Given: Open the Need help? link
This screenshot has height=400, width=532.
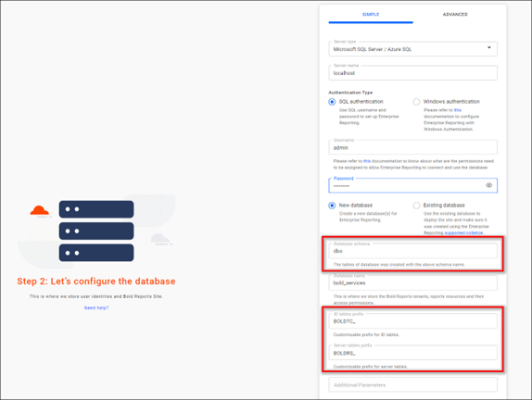Looking at the screenshot, I should (x=96, y=307).
